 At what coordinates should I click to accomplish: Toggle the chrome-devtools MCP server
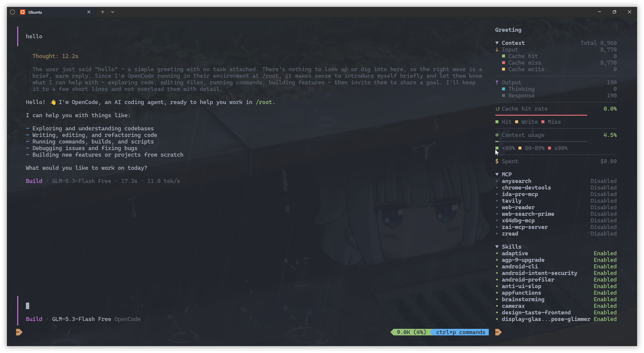pyautogui.click(x=556, y=188)
